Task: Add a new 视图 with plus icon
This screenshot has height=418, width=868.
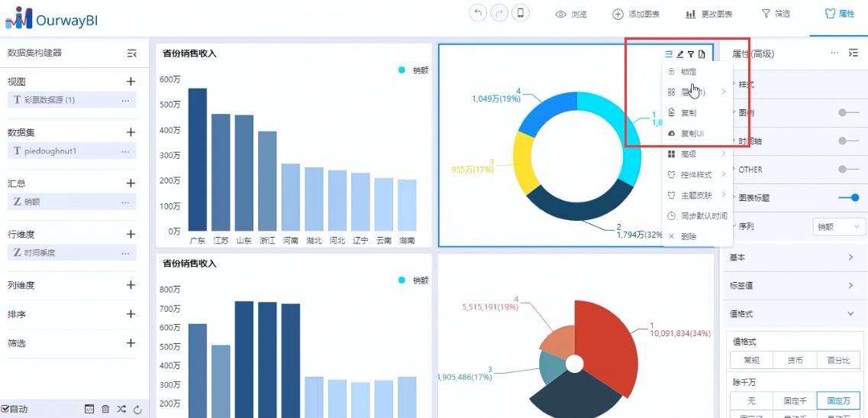Action: pyautogui.click(x=131, y=82)
